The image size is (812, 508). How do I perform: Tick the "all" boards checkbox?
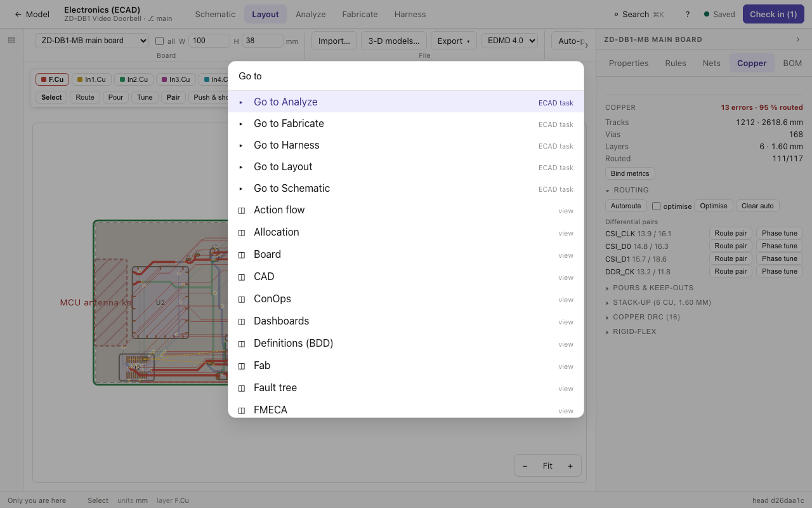(x=159, y=41)
